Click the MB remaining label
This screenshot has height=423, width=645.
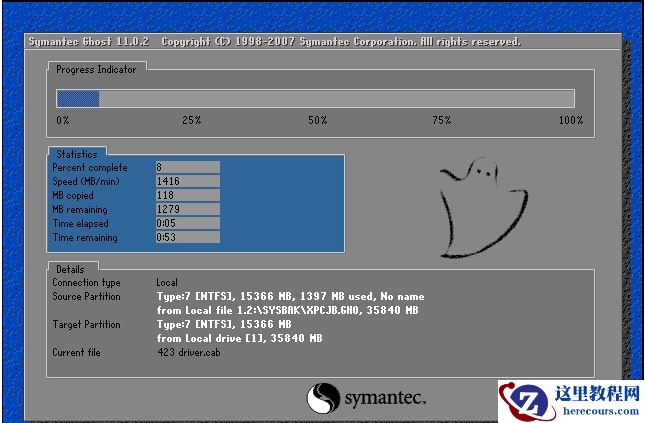click(x=80, y=209)
